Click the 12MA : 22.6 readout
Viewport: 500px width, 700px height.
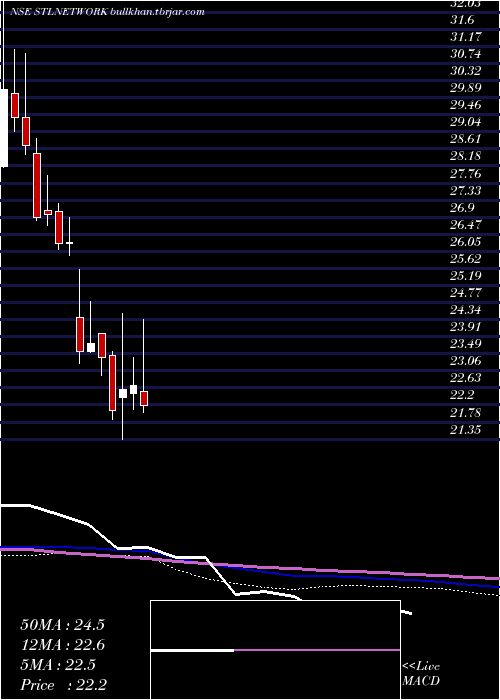tap(62, 645)
